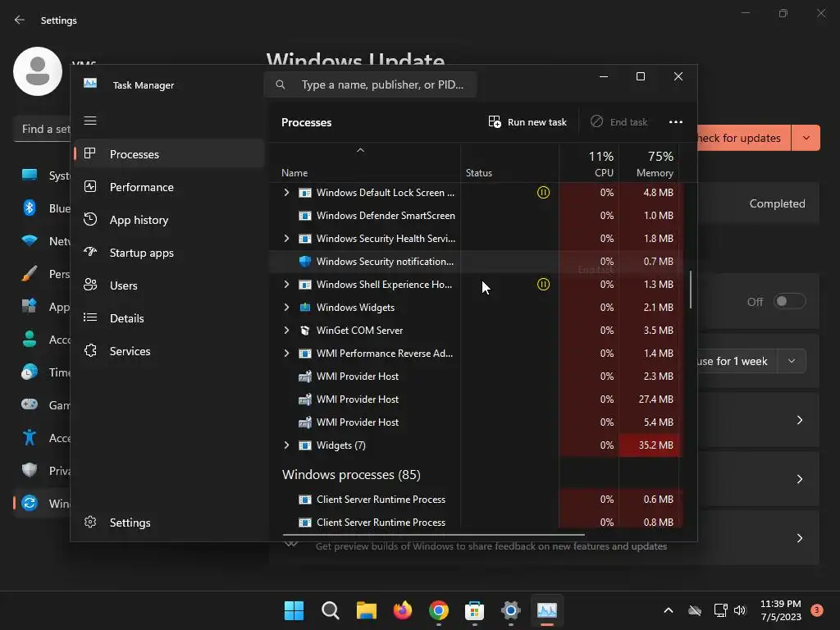Open Task Manager Settings
This screenshot has width=840, height=630.
169,523
